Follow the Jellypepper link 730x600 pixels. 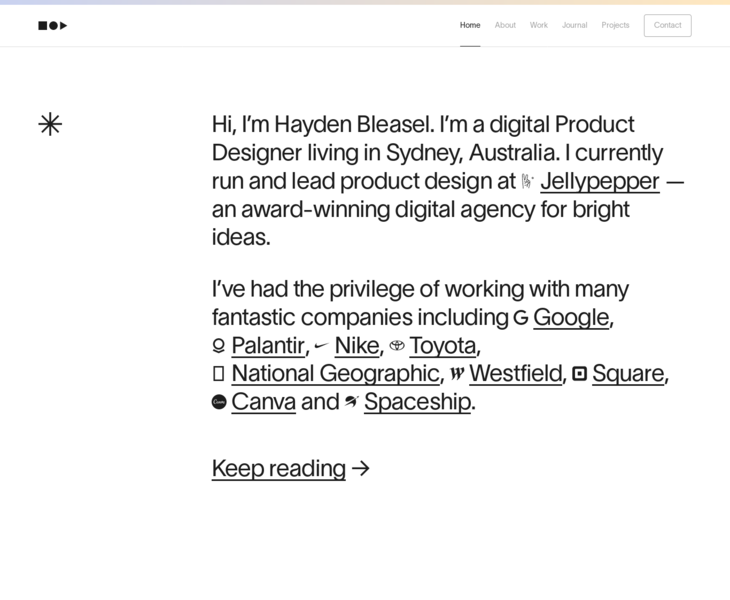(600, 182)
